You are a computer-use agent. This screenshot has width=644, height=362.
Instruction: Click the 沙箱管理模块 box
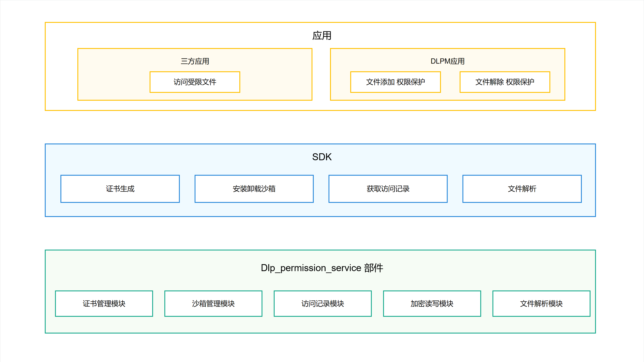(x=213, y=304)
